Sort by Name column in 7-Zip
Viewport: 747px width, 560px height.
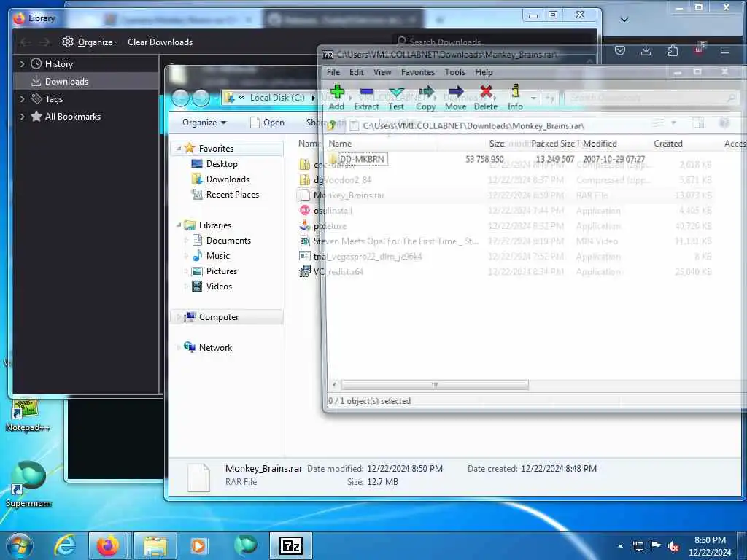pos(340,144)
